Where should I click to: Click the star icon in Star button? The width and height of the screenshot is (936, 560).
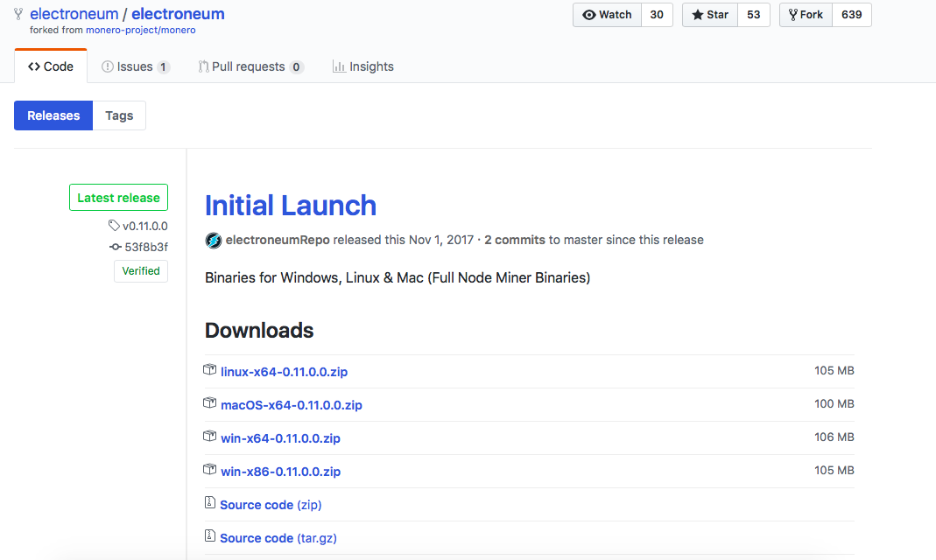pos(697,15)
